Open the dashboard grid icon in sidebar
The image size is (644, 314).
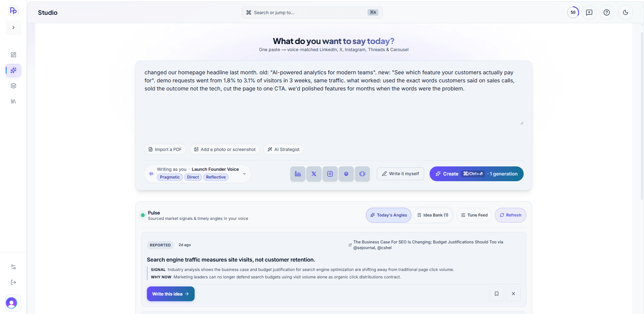13,55
